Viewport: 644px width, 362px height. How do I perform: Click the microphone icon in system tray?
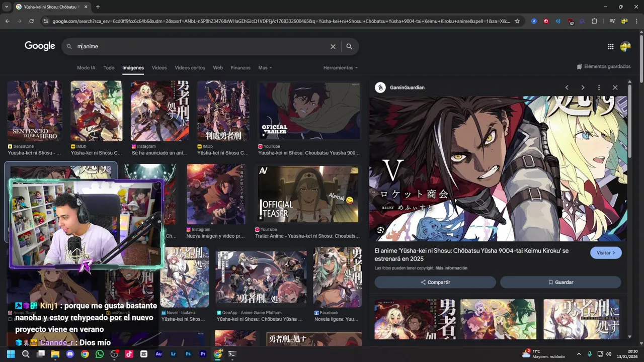(x=590, y=354)
